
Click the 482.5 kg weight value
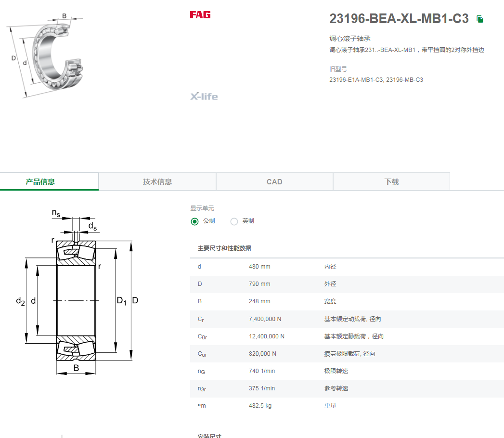[260, 406]
